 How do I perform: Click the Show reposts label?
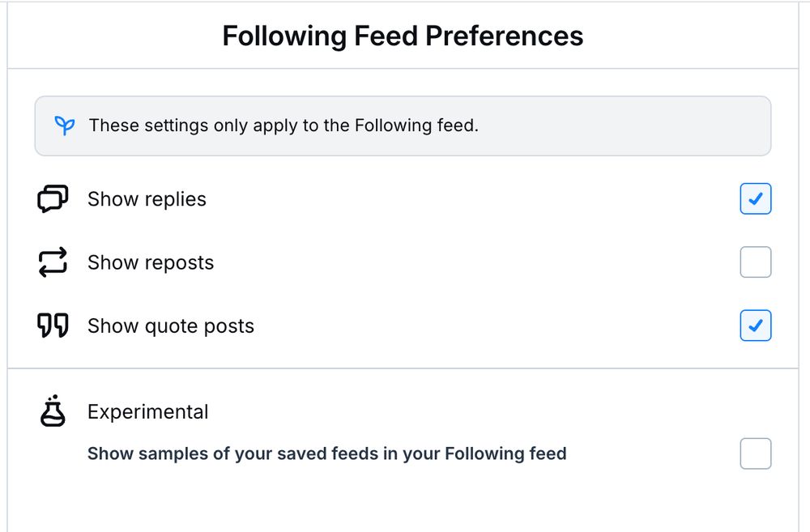coord(151,263)
